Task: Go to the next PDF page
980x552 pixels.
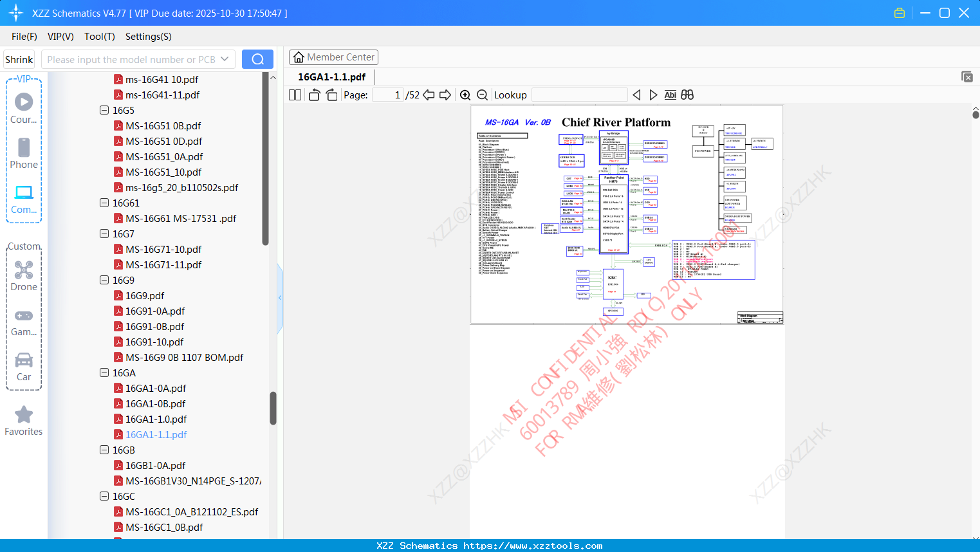Action: tap(445, 95)
